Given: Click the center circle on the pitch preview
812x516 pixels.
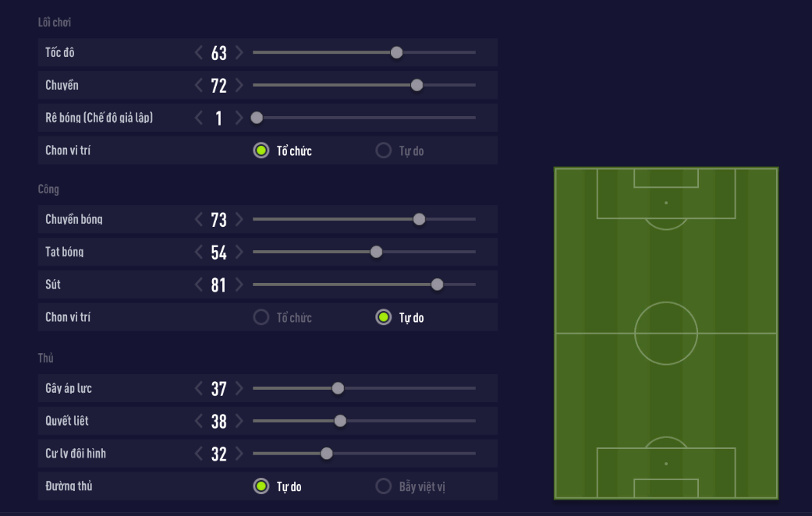Looking at the screenshot, I should [666, 333].
